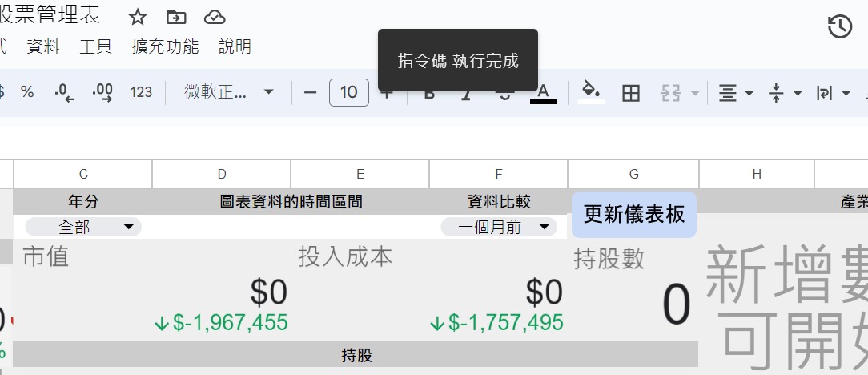Image resolution: width=868 pixels, height=375 pixels.
Task: Open the borders tool
Action: pyautogui.click(x=631, y=93)
